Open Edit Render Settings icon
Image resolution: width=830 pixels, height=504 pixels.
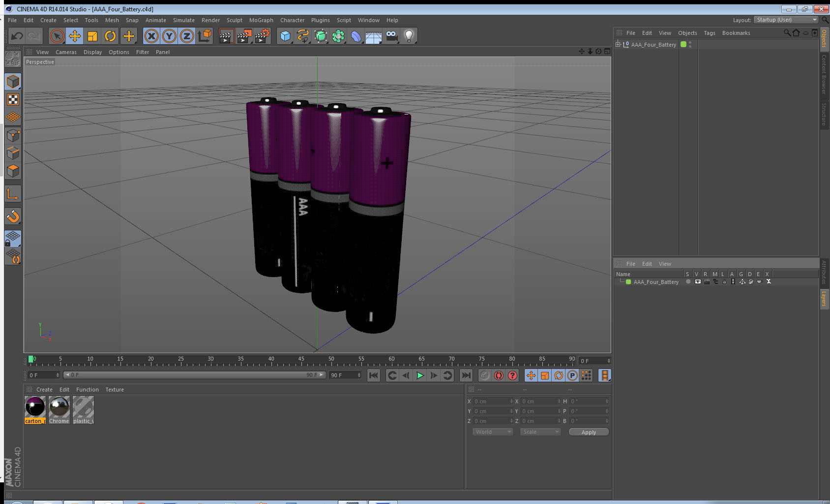click(263, 36)
